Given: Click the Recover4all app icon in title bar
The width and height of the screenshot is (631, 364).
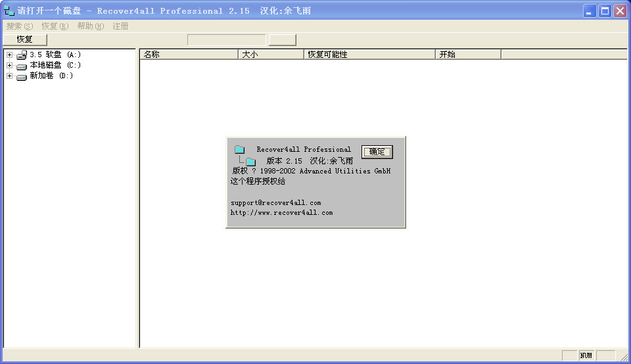Looking at the screenshot, I should click(9, 11).
